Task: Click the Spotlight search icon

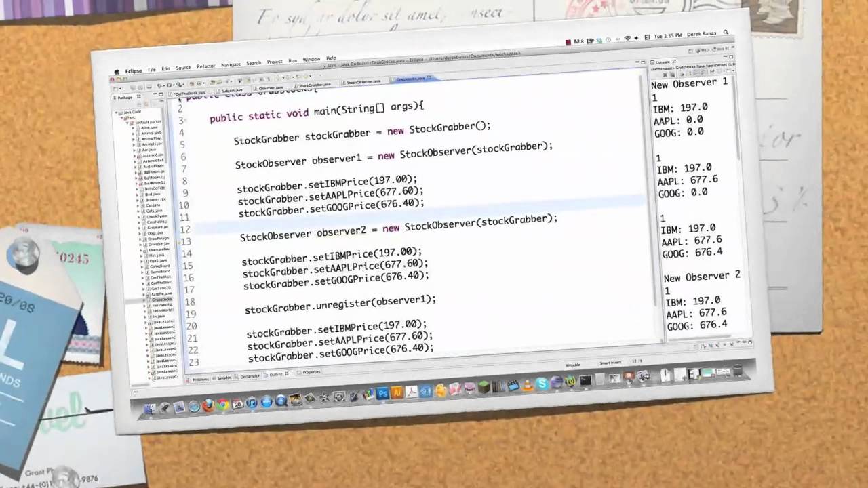Action: coord(726,32)
